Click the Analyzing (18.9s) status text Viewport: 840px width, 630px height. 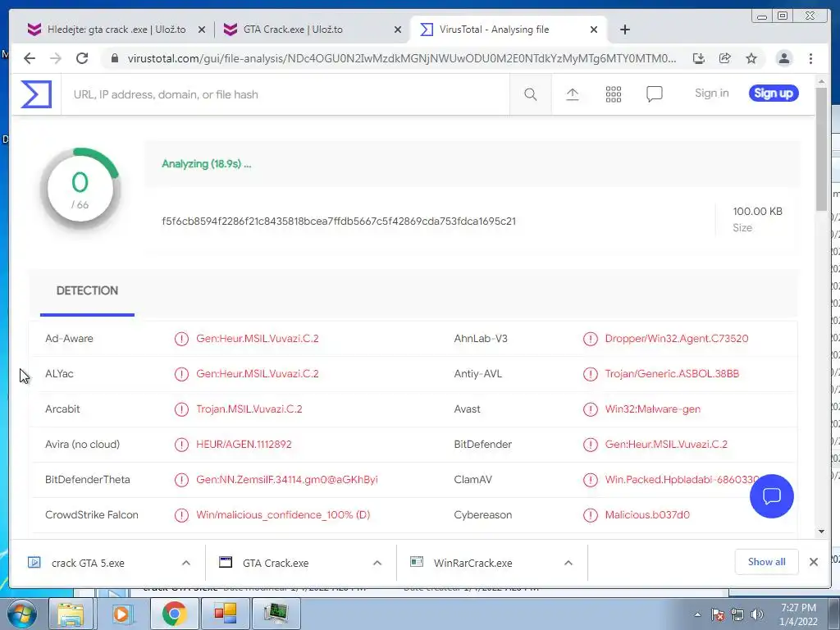point(206,164)
